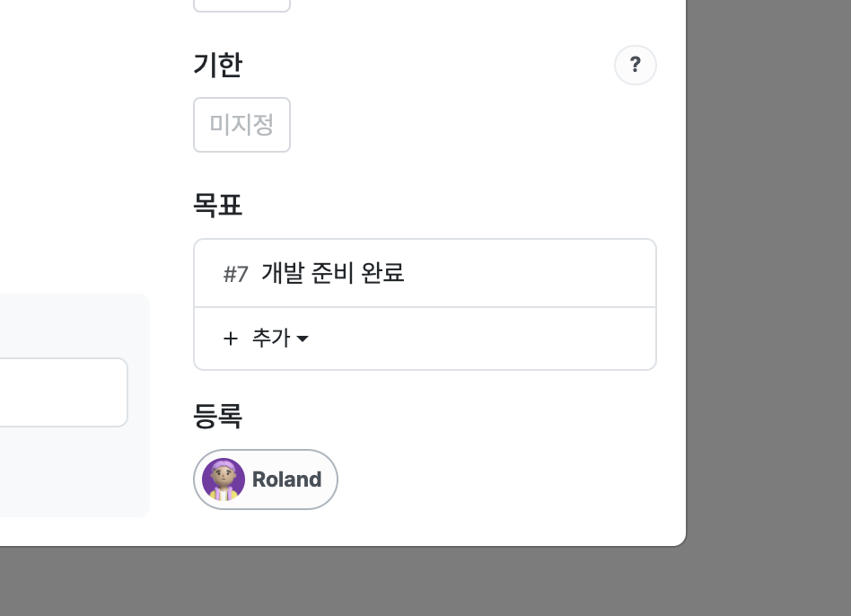Click the partially visible button above 기한
Image resolution: width=851 pixels, height=616 pixels.
[242, 4]
